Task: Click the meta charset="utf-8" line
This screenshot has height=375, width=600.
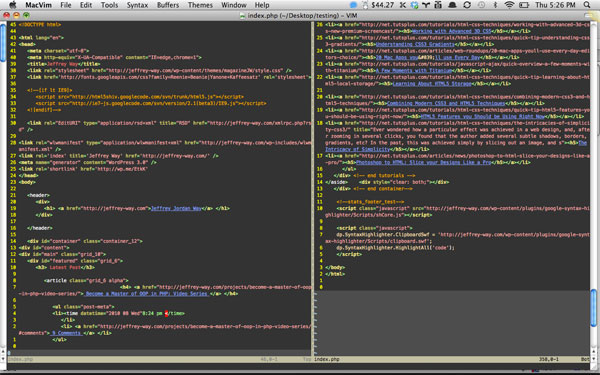Action: pos(58,51)
